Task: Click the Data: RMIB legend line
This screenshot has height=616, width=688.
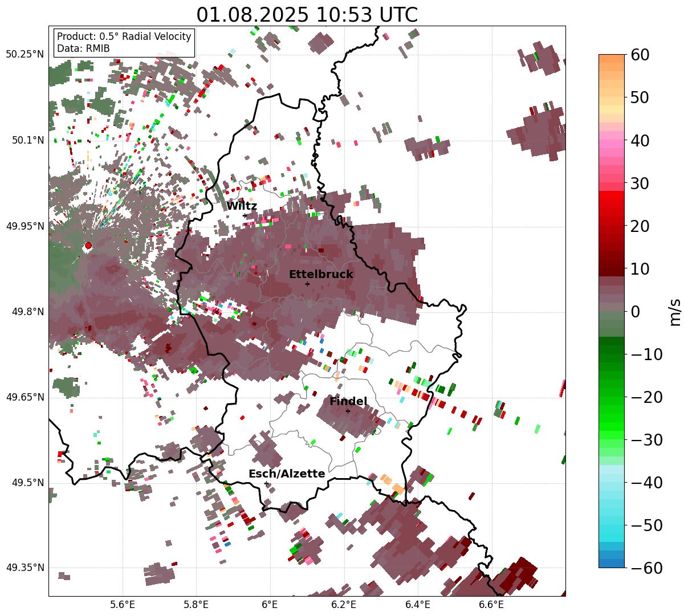Action: coord(83,48)
